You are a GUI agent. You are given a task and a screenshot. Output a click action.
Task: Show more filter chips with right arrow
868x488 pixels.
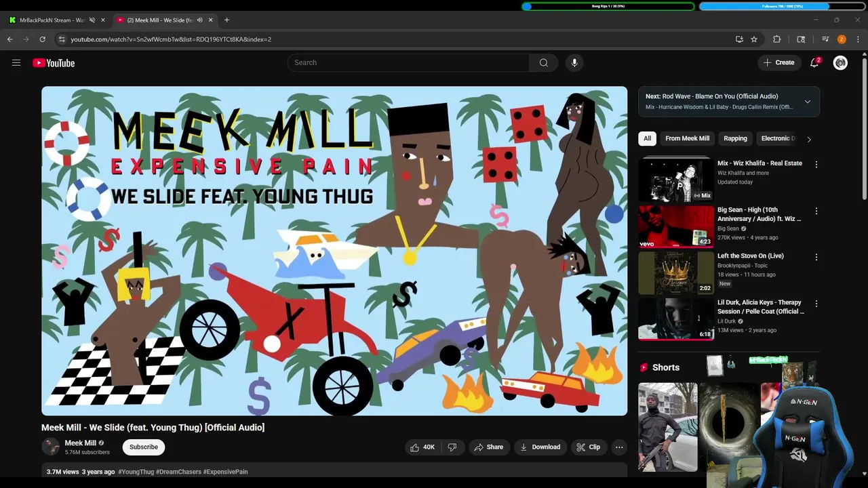pos(808,139)
